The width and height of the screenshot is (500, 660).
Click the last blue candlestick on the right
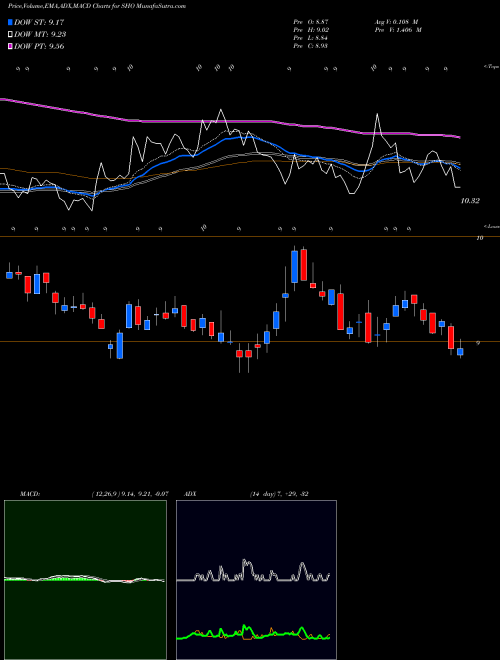460,352
